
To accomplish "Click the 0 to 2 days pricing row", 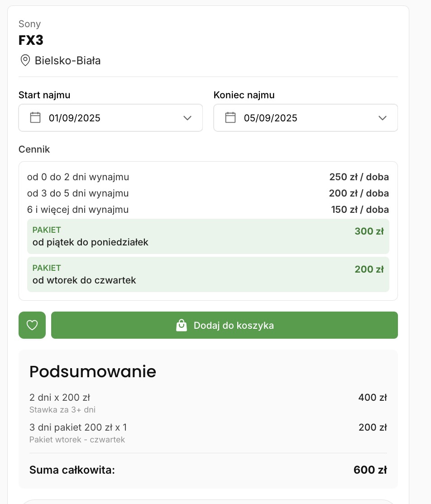I will click(x=208, y=177).
